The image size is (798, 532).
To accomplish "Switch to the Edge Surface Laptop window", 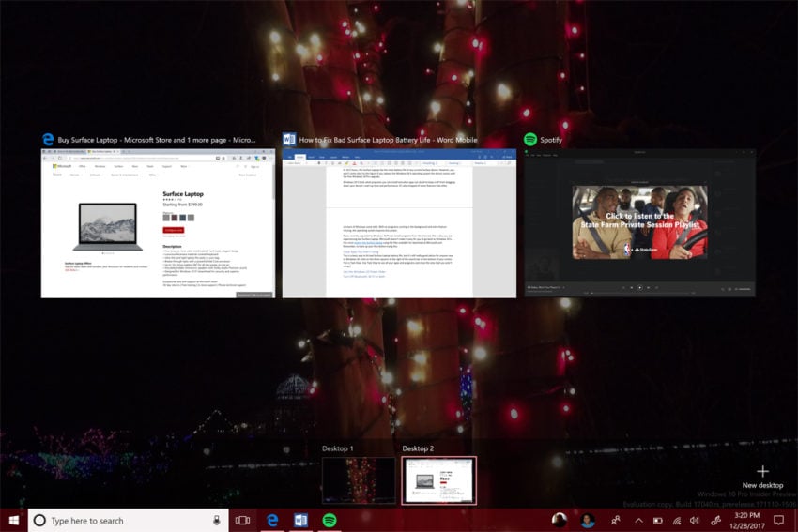I will (158, 223).
